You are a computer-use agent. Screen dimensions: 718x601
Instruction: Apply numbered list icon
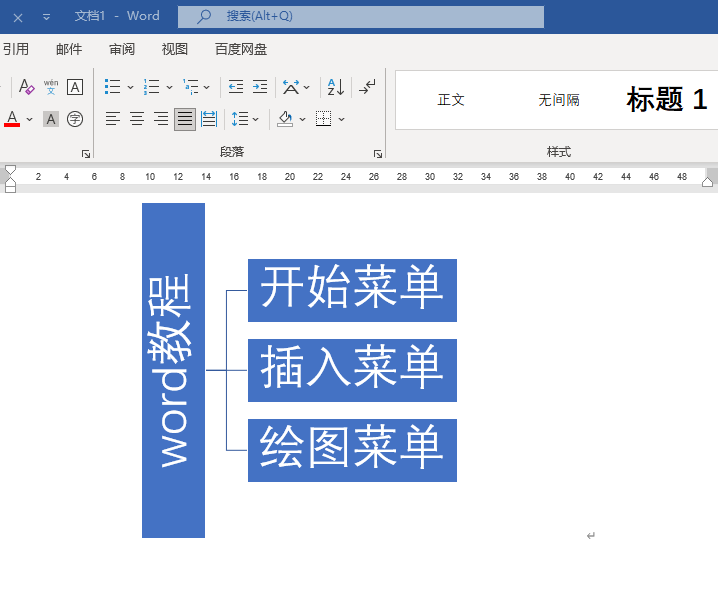[151, 87]
